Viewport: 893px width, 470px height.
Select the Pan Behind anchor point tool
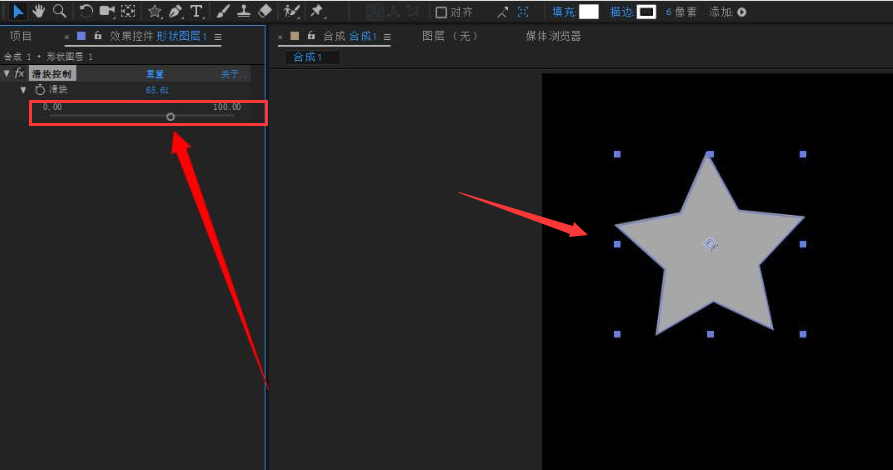click(x=128, y=11)
